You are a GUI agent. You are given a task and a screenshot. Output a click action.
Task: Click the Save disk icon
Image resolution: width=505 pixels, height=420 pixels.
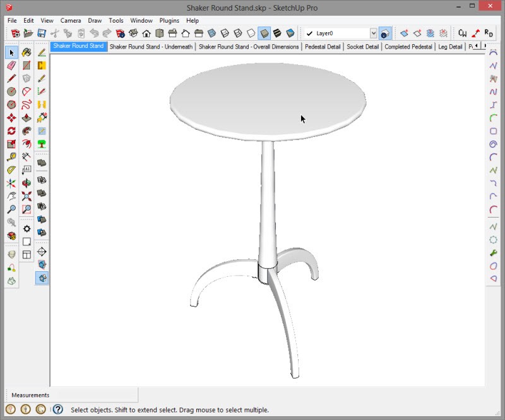tap(42, 33)
